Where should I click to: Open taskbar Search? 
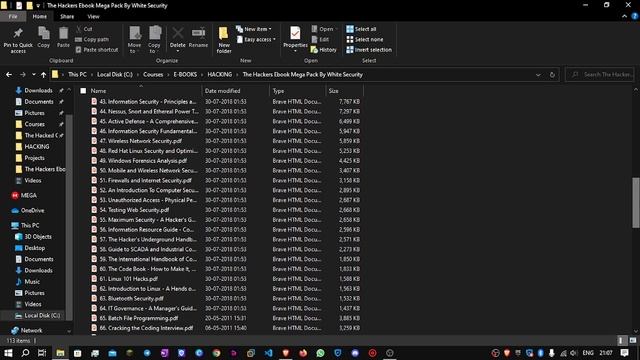(x=25, y=353)
